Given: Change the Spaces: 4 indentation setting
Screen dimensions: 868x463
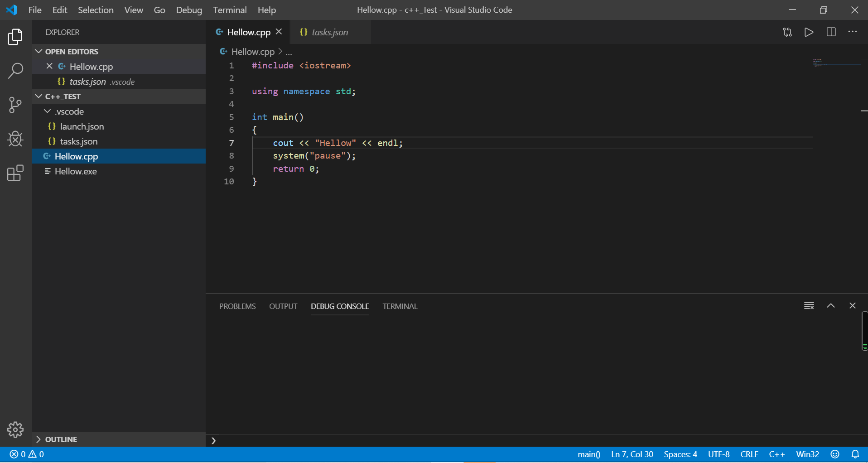Looking at the screenshot, I should click(x=680, y=454).
